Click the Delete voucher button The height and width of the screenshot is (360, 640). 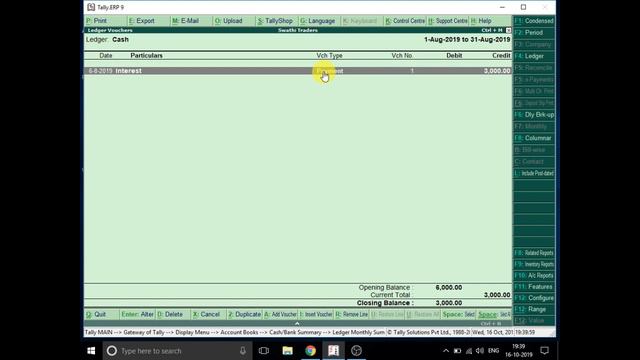[x=170, y=315]
